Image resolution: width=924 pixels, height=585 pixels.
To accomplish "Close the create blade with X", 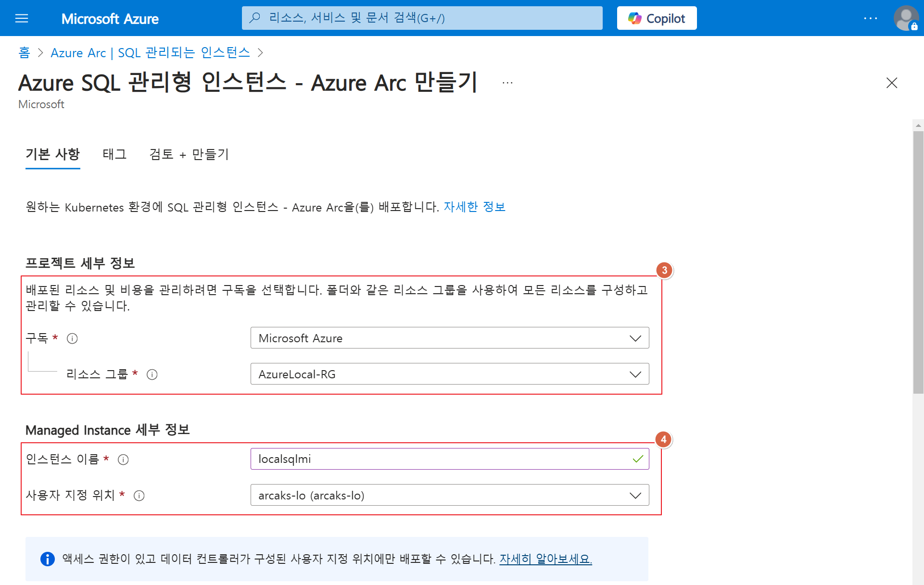I will click(891, 83).
